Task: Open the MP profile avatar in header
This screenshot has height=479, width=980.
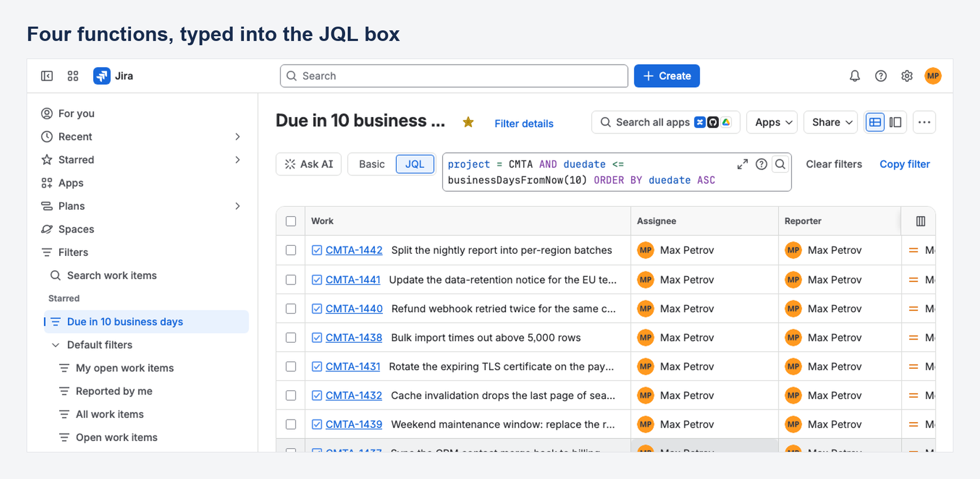Action: click(933, 76)
